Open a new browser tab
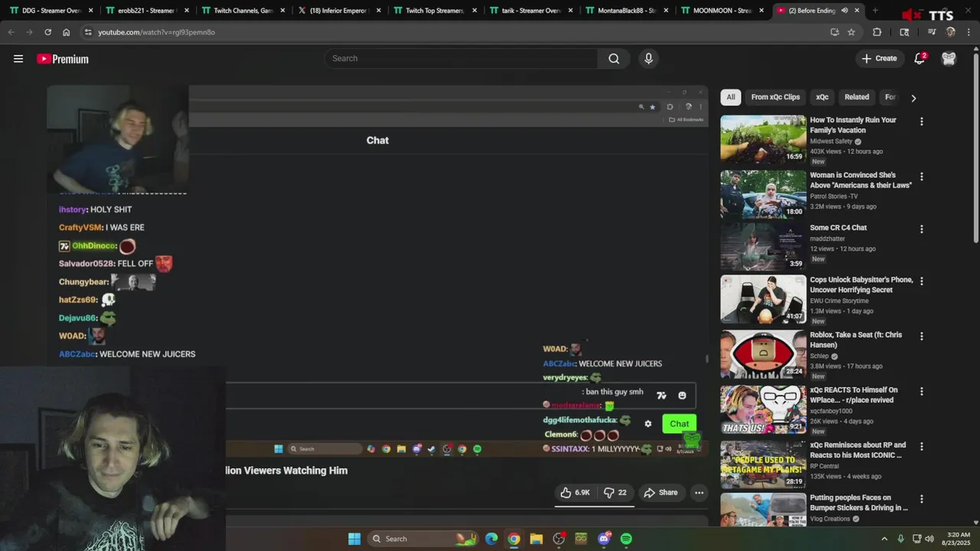Image resolution: width=980 pixels, height=551 pixels. (x=875, y=11)
